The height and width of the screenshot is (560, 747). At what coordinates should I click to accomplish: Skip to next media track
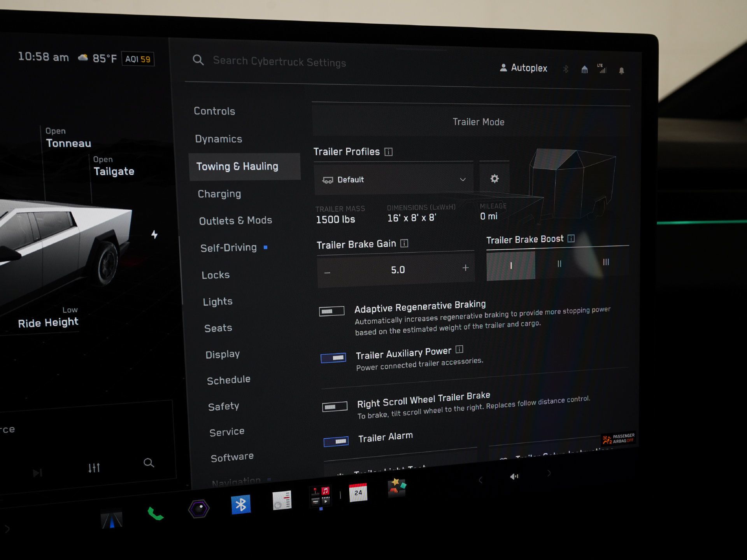(37, 473)
